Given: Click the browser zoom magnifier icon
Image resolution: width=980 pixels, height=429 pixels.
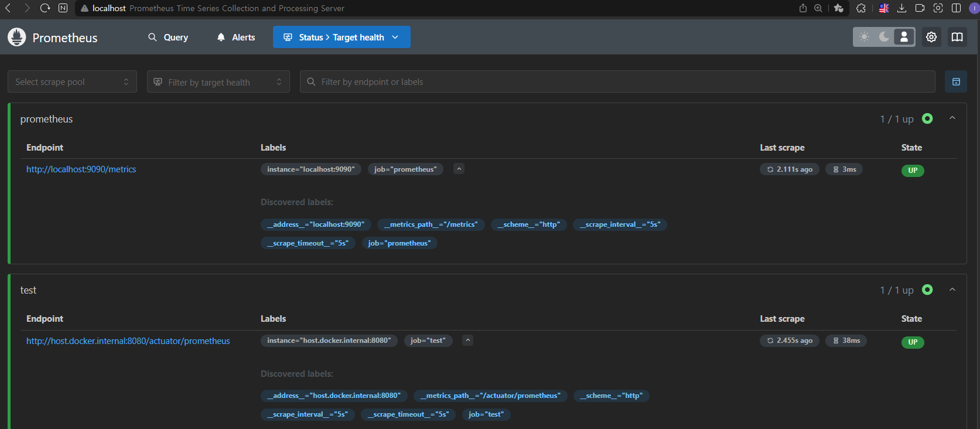Looking at the screenshot, I should click(x=818, y=8).
